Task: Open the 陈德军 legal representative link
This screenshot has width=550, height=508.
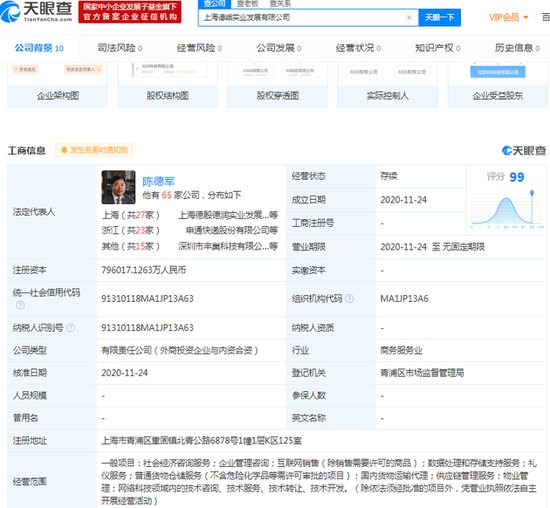Action: (x=158, y=181)
